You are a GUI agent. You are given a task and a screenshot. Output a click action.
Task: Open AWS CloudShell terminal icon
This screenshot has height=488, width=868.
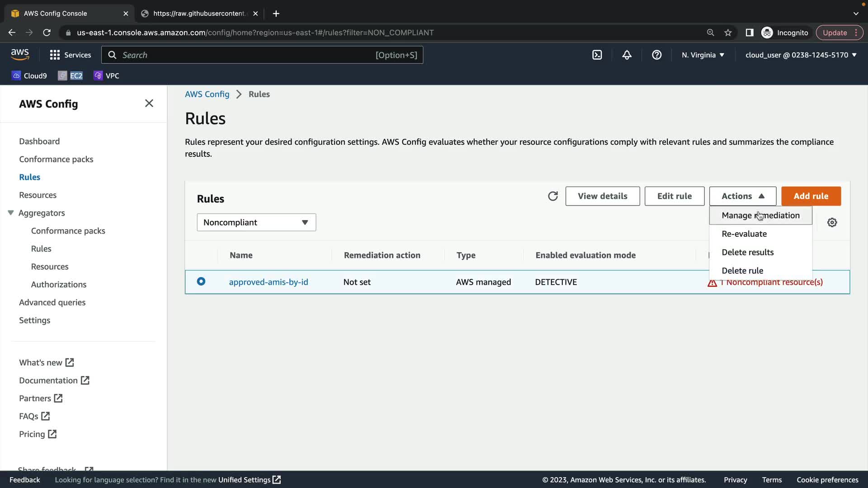597,55
